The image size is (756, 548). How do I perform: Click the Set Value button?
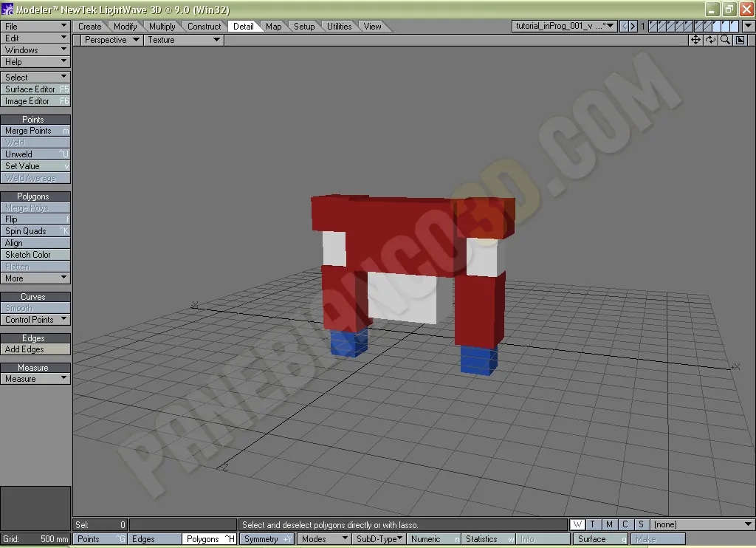click(x=35, y=166)
